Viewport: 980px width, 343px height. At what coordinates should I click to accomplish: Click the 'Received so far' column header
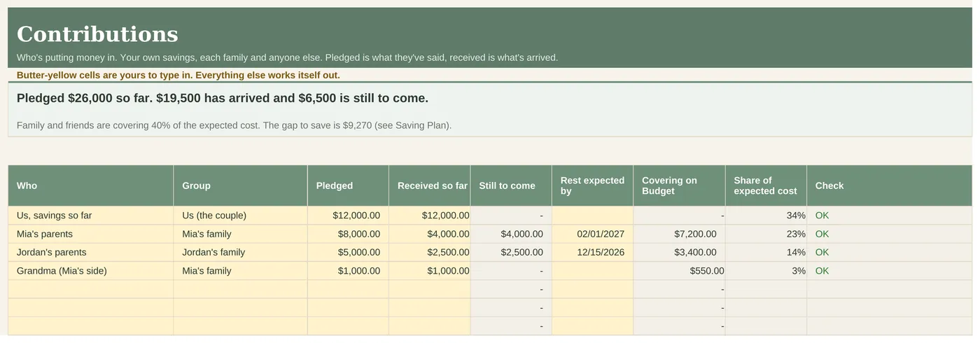tap(430, 185)
